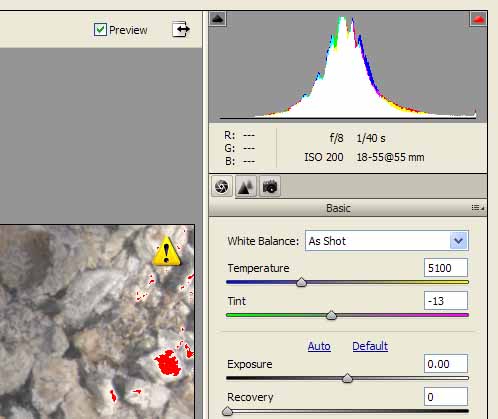Open the Basic panel options menu
498x419 pixels.
pyautogui.click(x=478, y=208)
